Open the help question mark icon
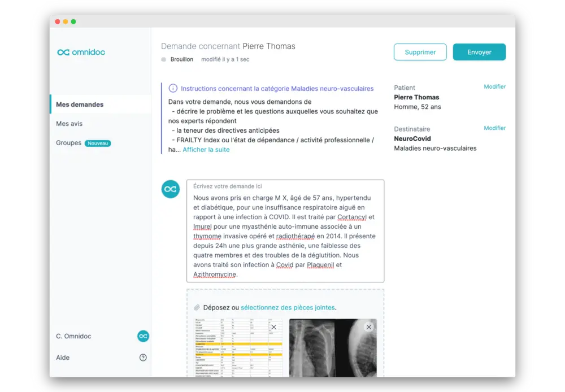This screenshot has width=565, height=392. [143, 358]
